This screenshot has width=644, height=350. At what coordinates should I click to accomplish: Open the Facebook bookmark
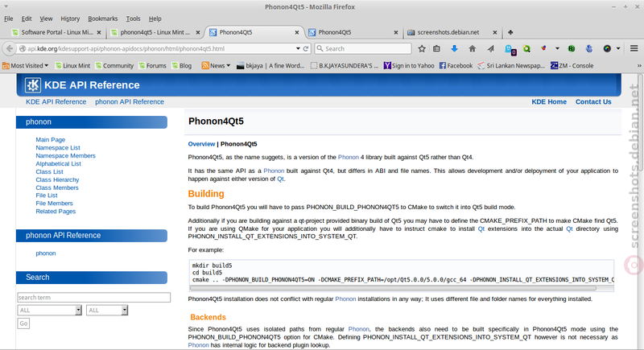[x=456, y=66]
